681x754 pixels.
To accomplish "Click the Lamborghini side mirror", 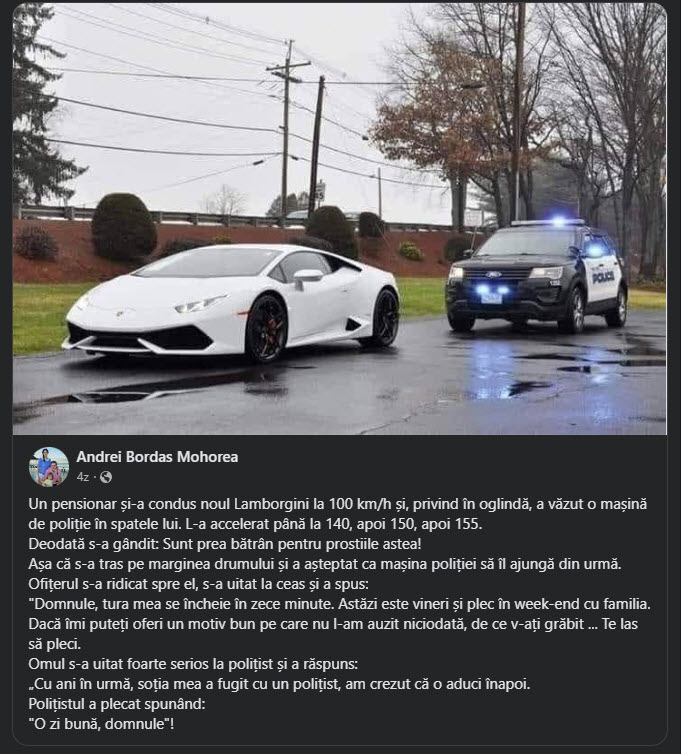I will click(x=306, y=278).
